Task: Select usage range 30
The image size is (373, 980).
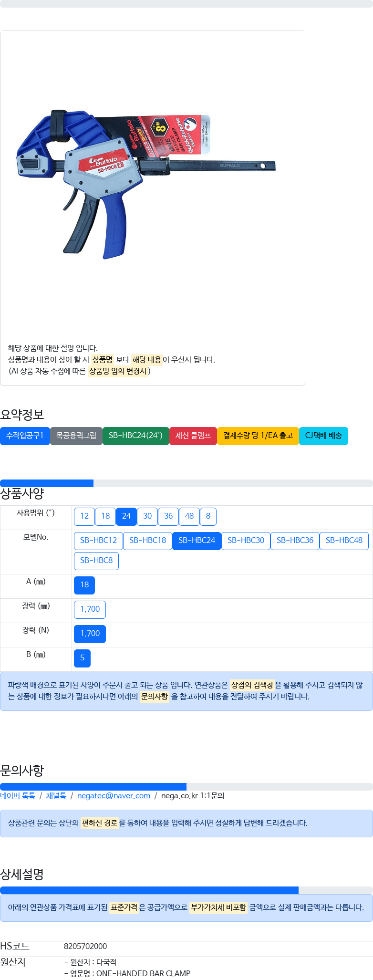Action: 147,516
